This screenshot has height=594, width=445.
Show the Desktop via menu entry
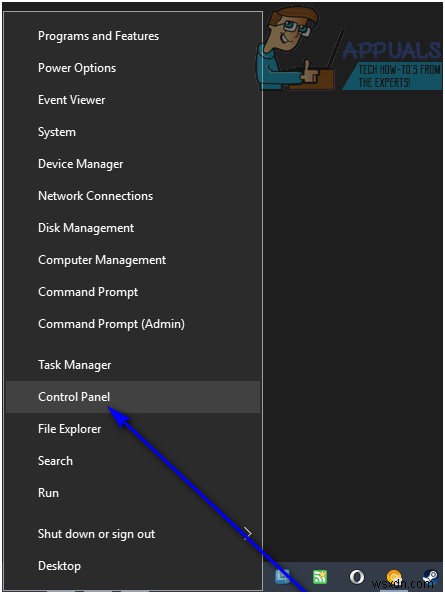(133, 566)
